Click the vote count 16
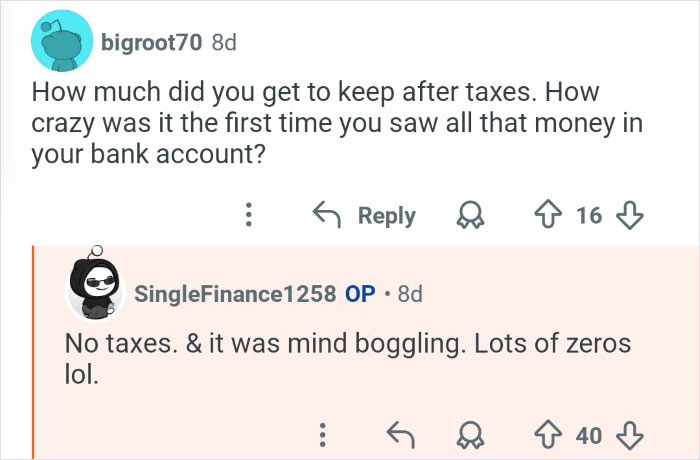 pyautogui.click(x=589, y=215)
